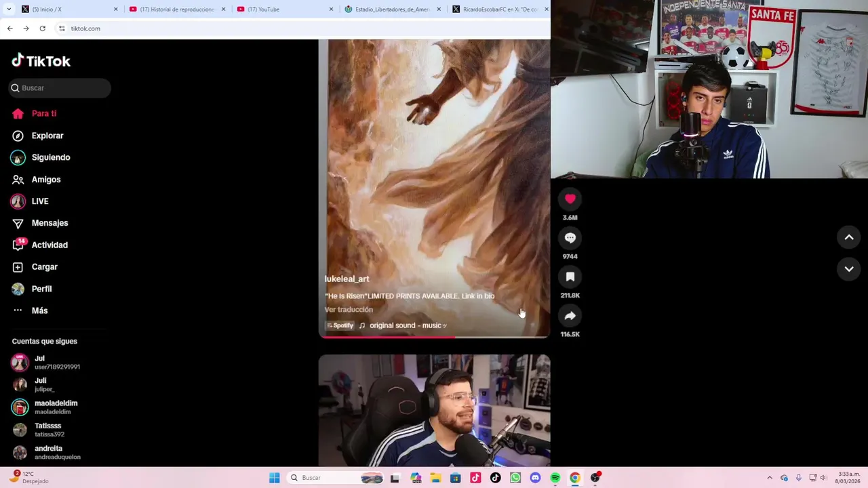
Task: Click the browser Back arrow
Action: 9,28
